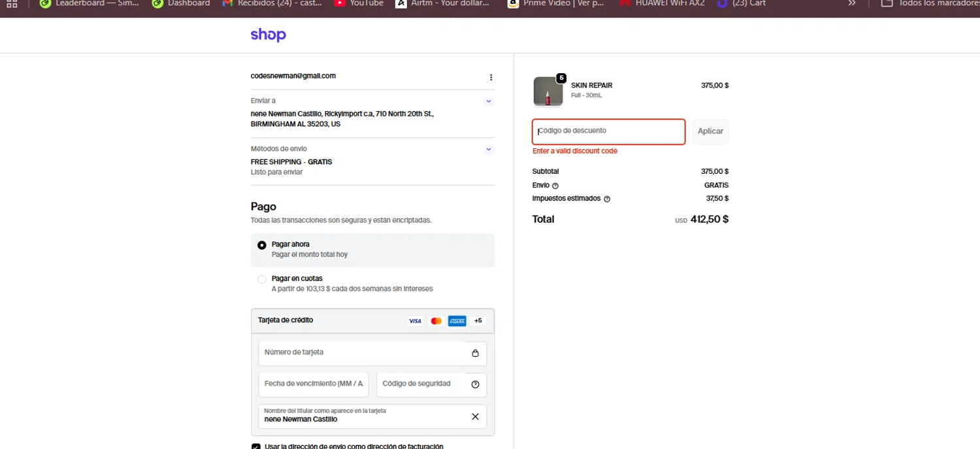Click the FREE SHIPPING · GRATIS text

(291, 162)
